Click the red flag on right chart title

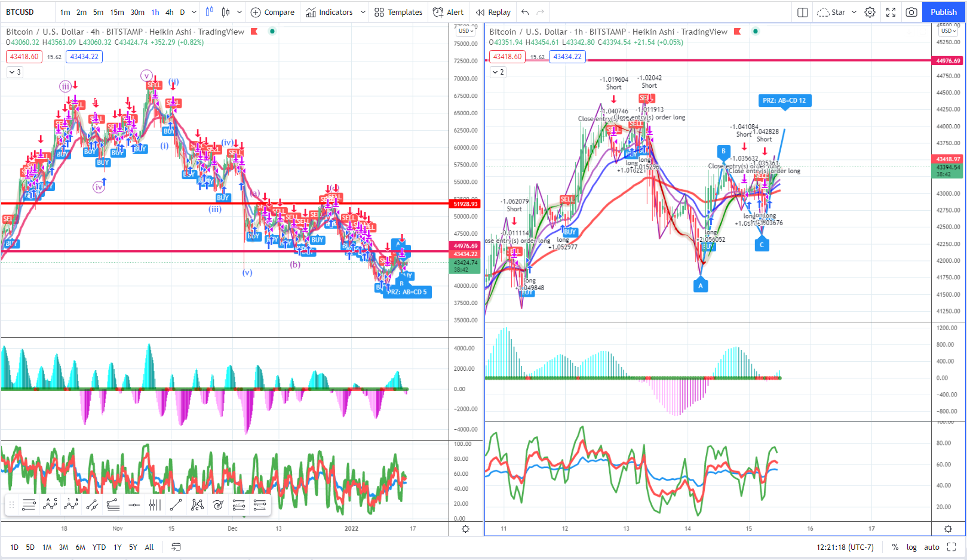pos(738,32)
